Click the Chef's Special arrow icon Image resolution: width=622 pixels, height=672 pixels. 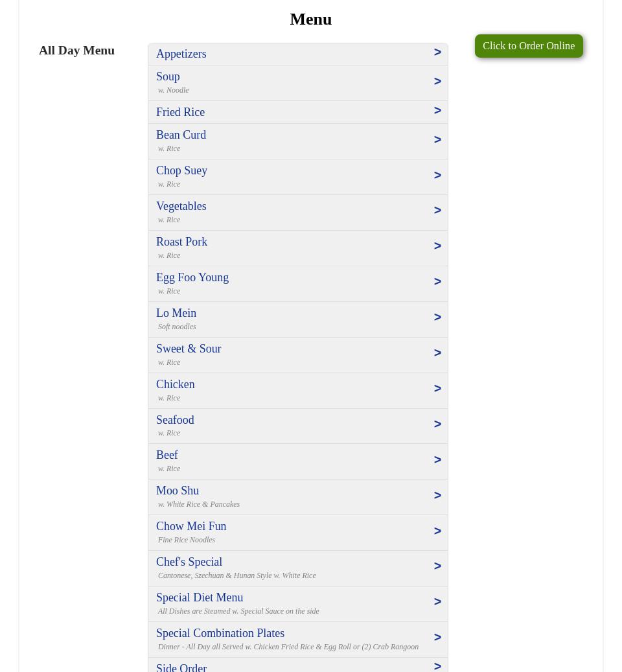(437, 566)
